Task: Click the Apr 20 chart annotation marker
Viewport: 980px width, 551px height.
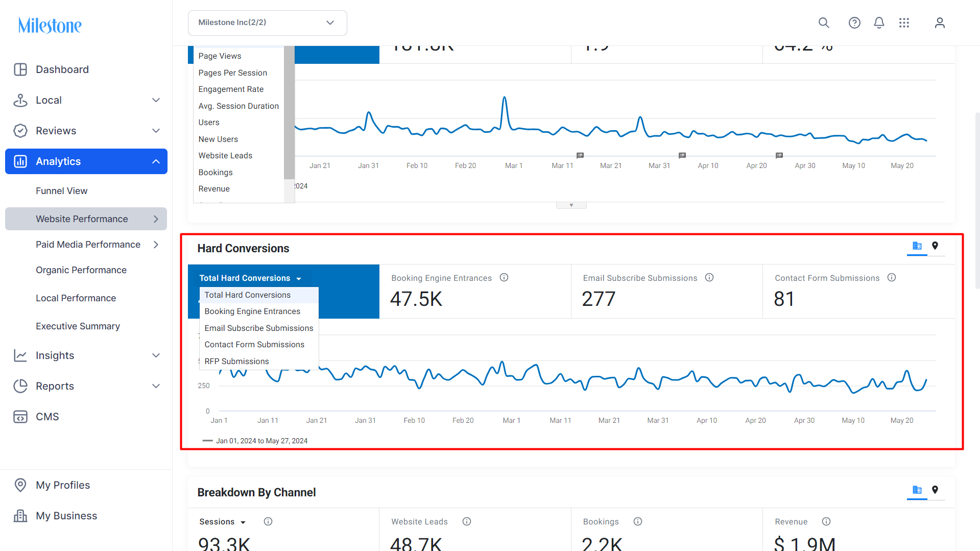Action: pyautogui.click(x=779, y=155)
